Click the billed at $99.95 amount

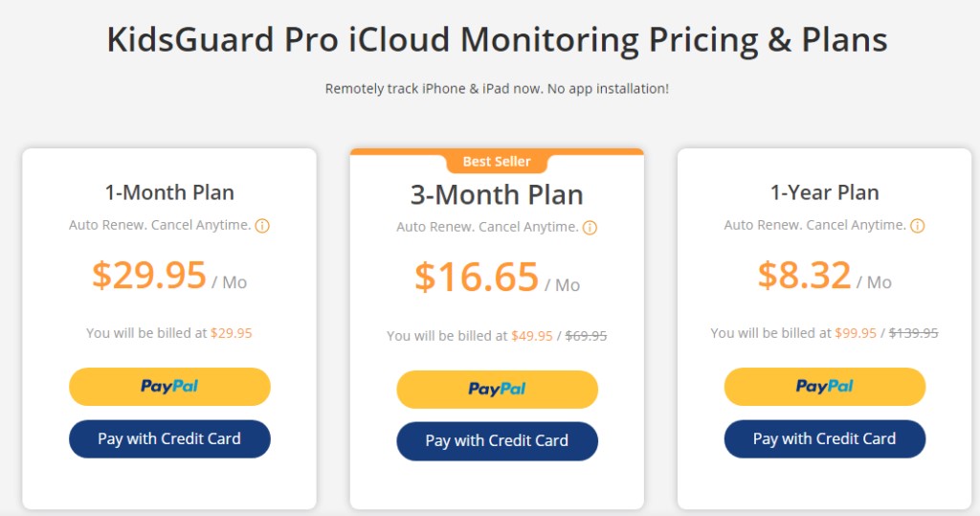856,333
